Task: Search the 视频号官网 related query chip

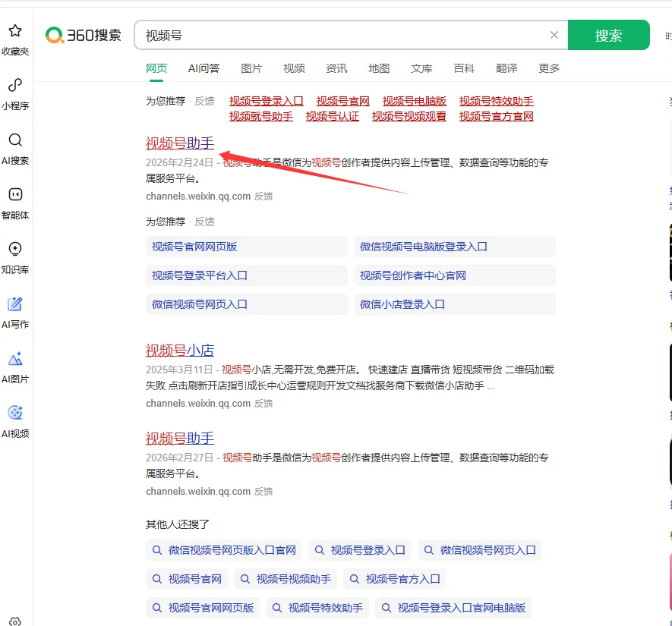Action: click(x=187, y=579)
